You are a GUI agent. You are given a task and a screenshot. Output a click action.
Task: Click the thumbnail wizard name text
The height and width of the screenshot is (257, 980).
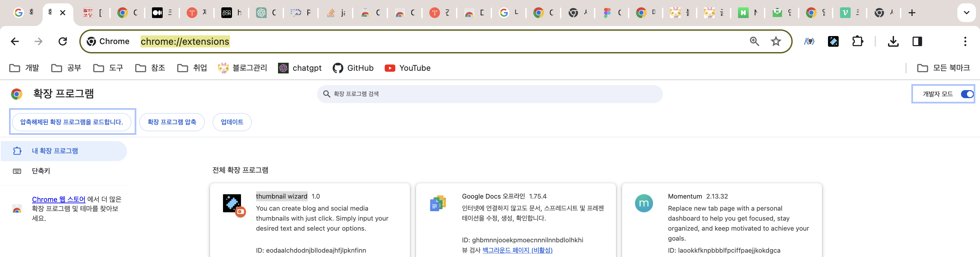click(x=282, y=197)
